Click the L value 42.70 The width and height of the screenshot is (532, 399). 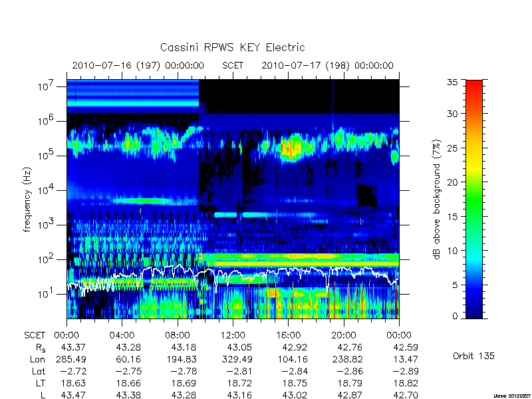(406, 395)
